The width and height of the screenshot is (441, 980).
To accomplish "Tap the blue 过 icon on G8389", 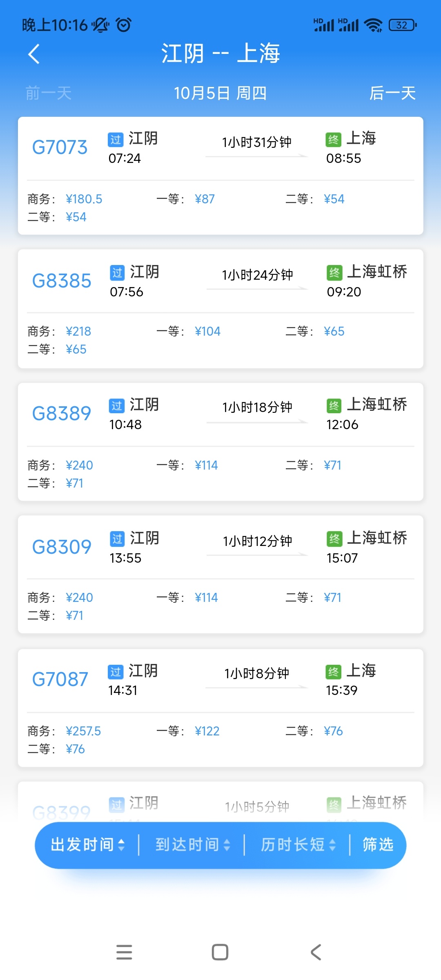I will (117, 405).
